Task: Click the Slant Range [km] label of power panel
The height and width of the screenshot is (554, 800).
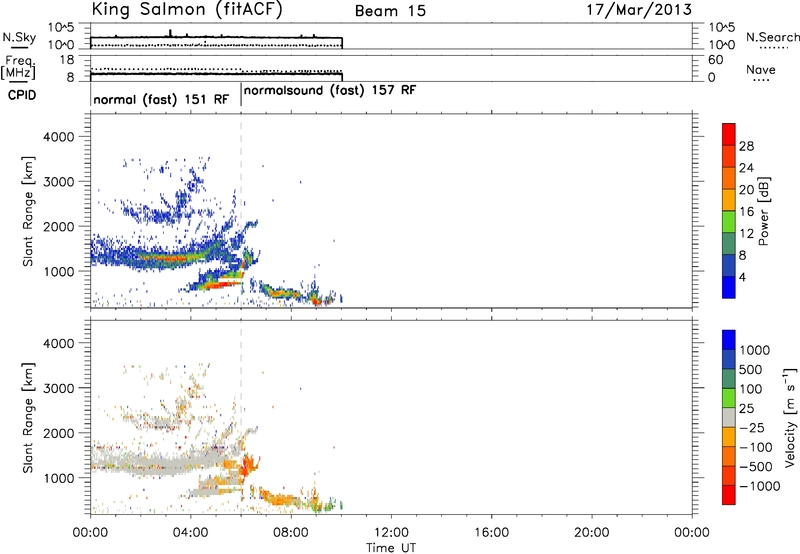Action: 28,211
